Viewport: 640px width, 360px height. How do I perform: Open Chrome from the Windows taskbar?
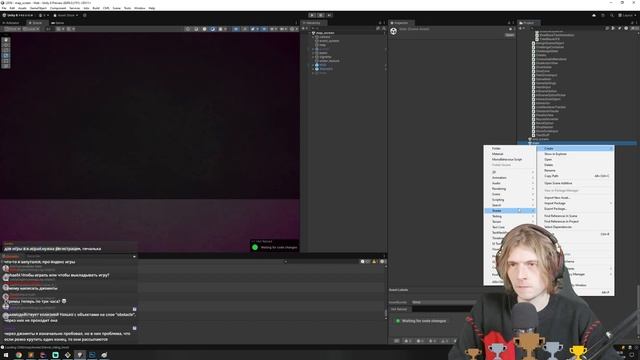[x=19, y=355]
